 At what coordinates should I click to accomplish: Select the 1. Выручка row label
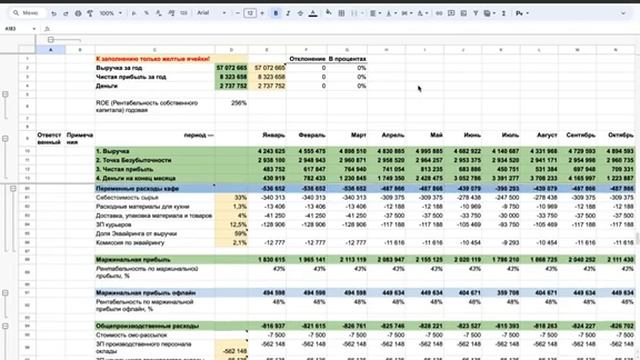pos(155,151)
